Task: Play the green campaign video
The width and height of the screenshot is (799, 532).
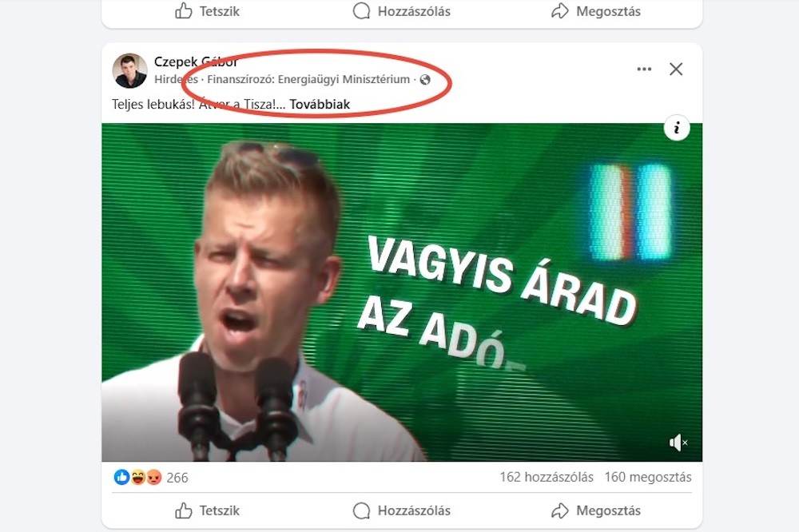Action: pyautogui.click(x=402, y=292)
